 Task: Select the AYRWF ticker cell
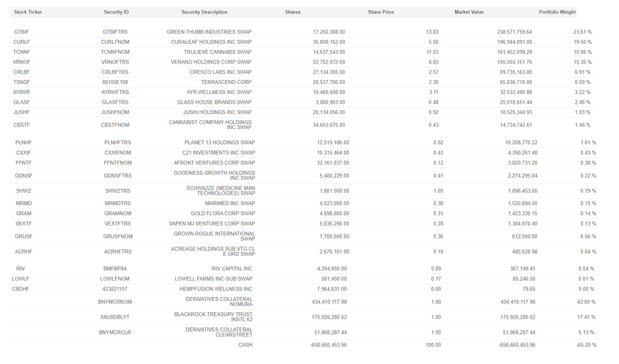pos(21,92)
